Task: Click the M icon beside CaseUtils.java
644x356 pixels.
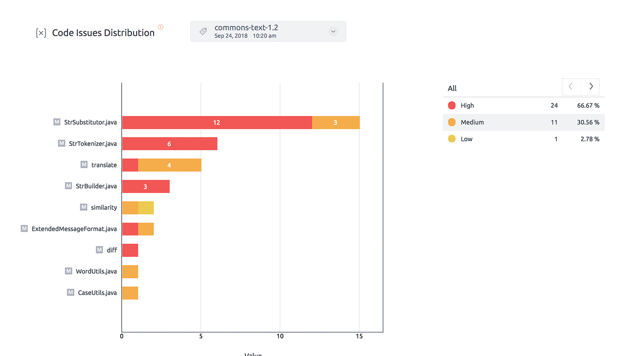Action: tap(70, 292)
